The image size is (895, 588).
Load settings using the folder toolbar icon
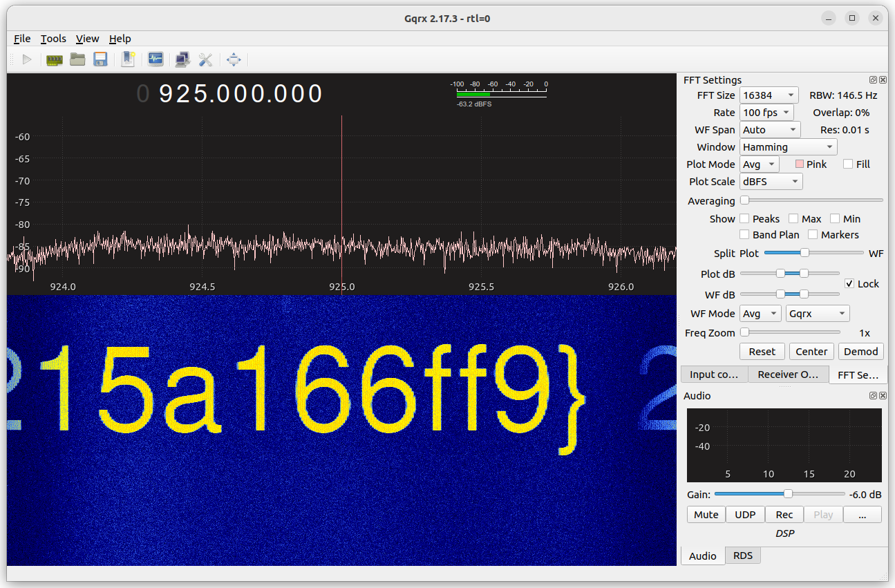point(77,59)
